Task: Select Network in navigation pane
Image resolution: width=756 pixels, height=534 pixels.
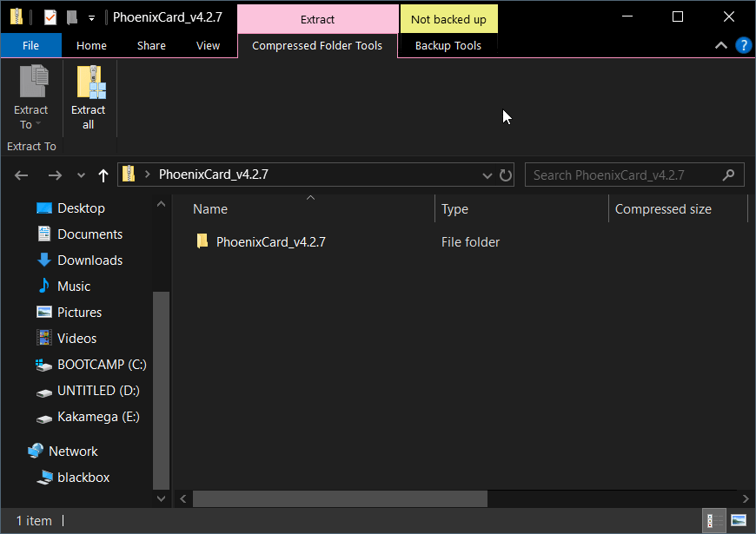Action: pyautogui.click(x=73, y=452)
